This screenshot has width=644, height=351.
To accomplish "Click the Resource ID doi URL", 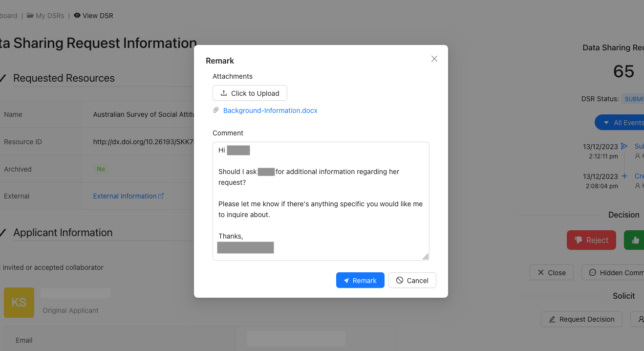I will 144,142.
